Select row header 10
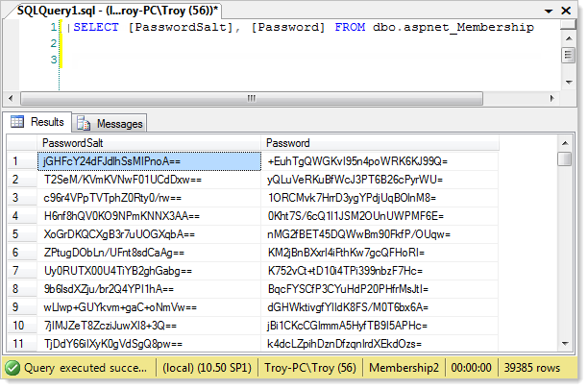588x389 pixels. click(x=22, y=326)
